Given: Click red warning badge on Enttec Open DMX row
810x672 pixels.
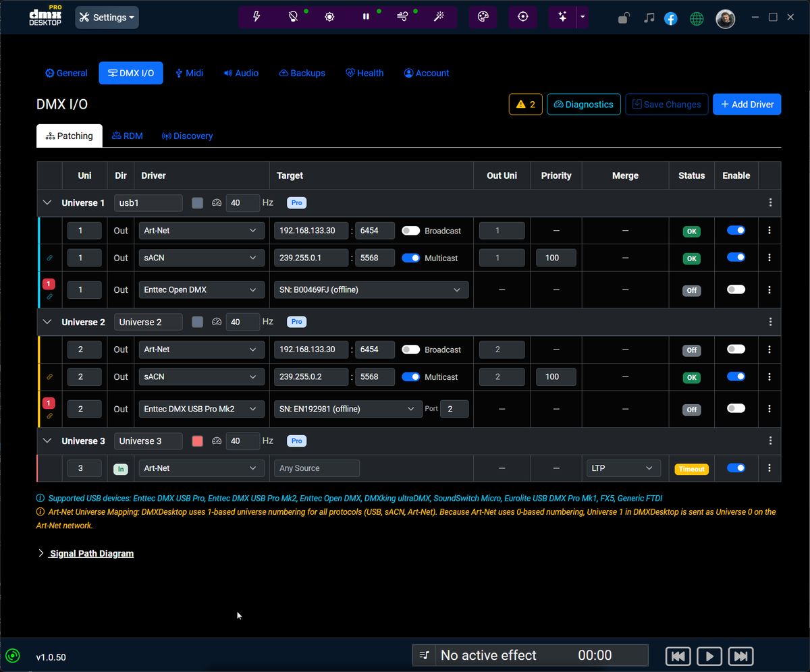Looking at the screenshot, I should (x=49, y=284).
